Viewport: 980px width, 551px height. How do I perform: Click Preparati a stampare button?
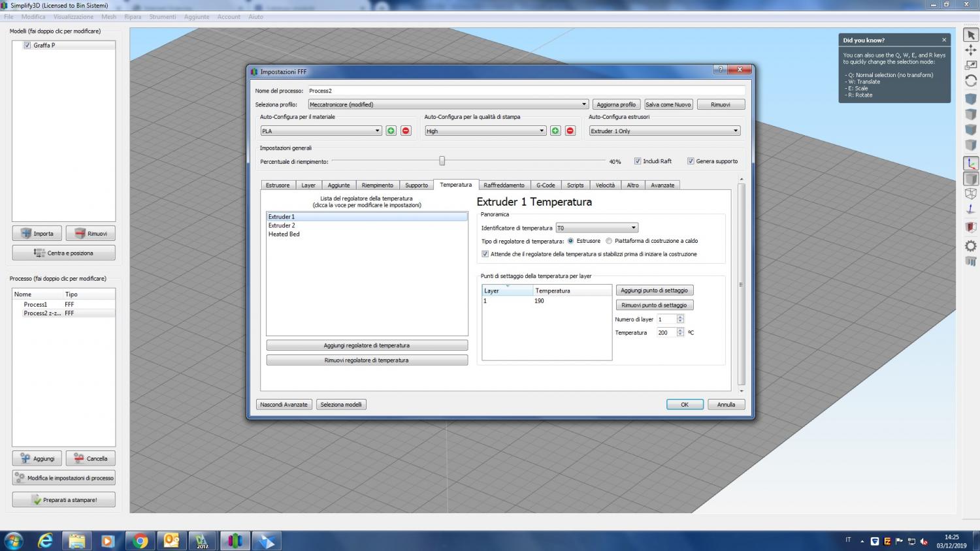[x=64, y=500]
